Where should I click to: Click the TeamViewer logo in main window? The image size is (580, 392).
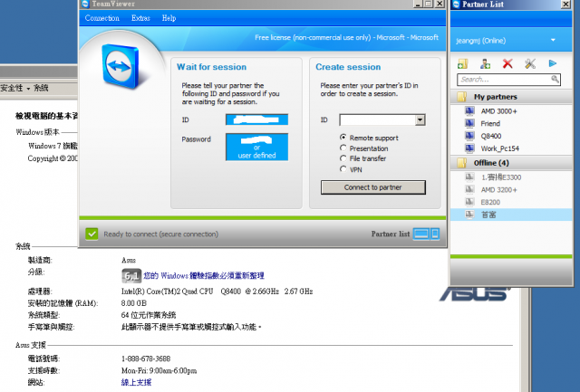click(x=121, y=66)
